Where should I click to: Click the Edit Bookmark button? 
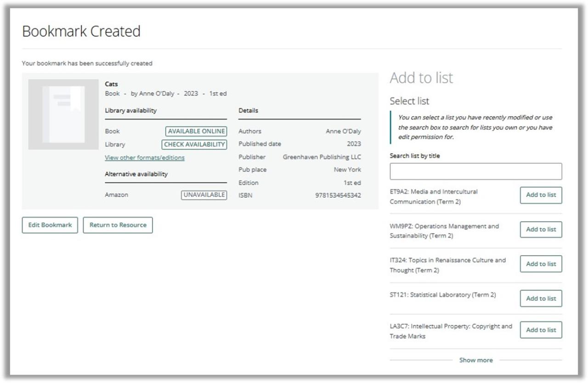click(50, 225)
